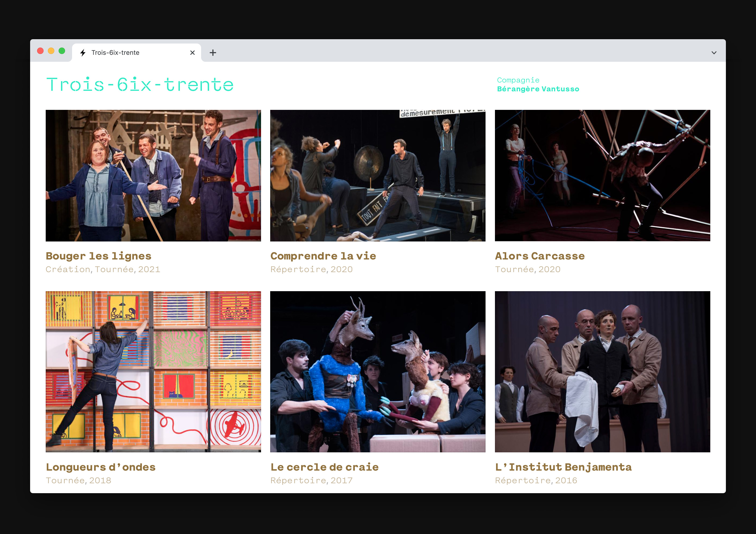This screenshot has width=756, height=534.
Task: Open a new browser tab
Action: click(x=213, y=53)
